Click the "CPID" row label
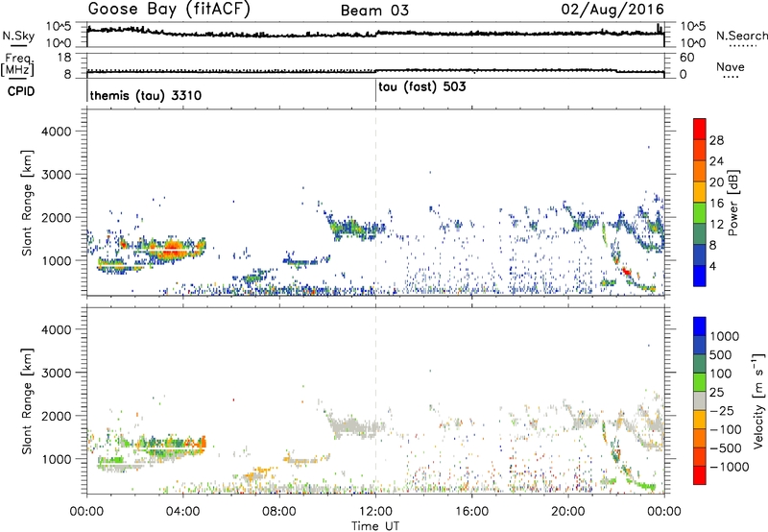 click(x=21, y=91)
